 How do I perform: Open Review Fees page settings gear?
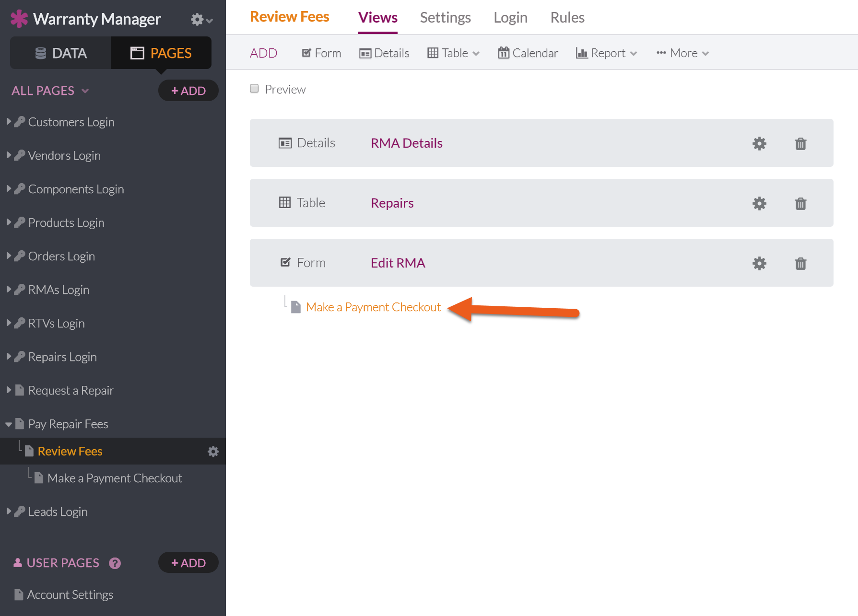tap(213, 451)
